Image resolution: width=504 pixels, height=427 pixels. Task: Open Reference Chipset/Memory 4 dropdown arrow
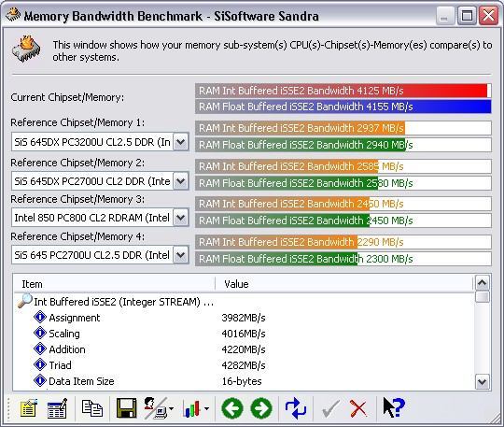[181, 255]
